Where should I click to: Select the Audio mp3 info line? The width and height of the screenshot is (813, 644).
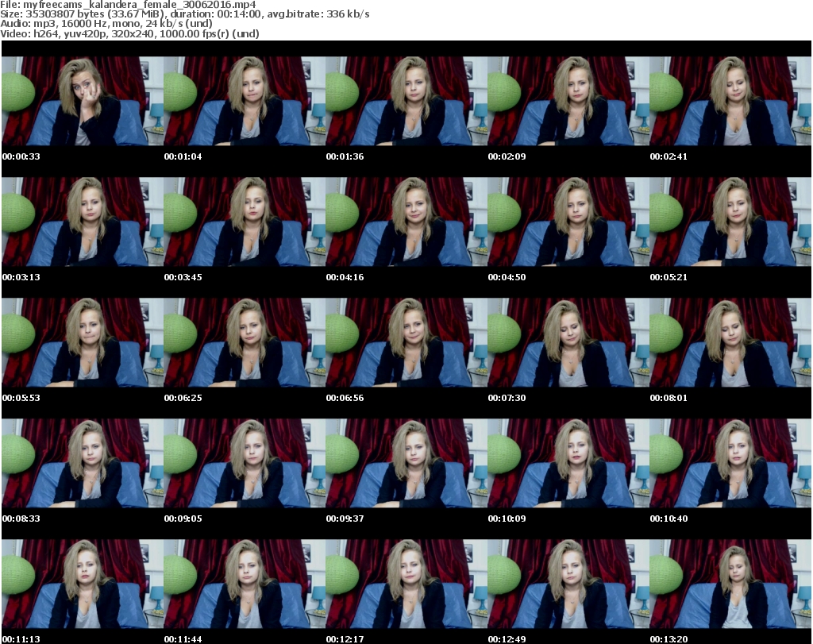click(x=106, y=24)
